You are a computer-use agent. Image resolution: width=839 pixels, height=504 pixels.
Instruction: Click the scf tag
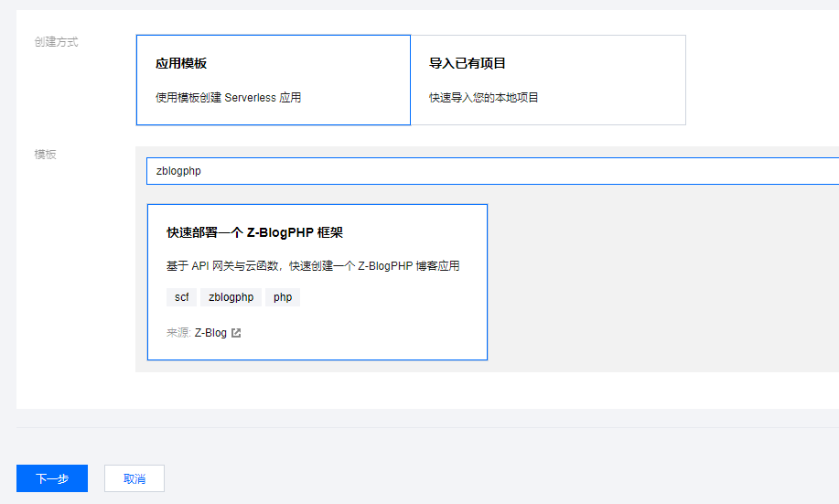pyautogui.click(x=181, y=297)
